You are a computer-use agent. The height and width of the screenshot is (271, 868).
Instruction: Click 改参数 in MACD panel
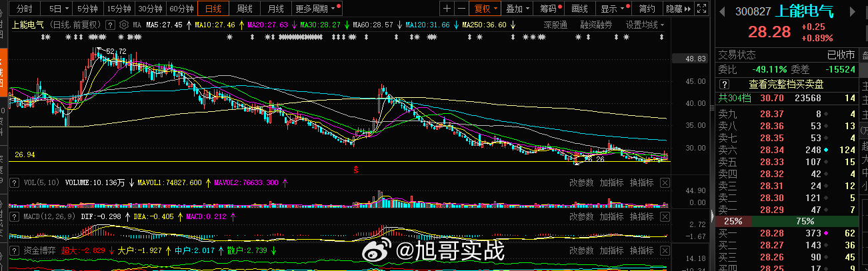(x=581, y=216)
